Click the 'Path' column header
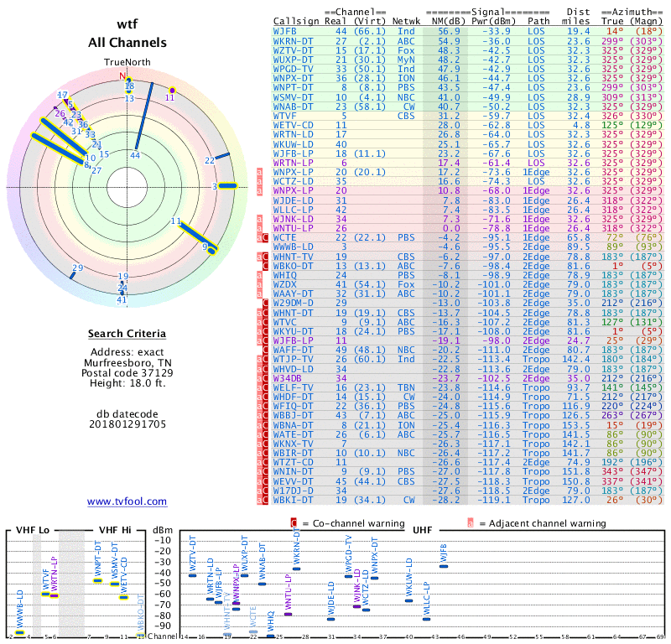The width and height of the screenshot is (671, 644). 538,21
